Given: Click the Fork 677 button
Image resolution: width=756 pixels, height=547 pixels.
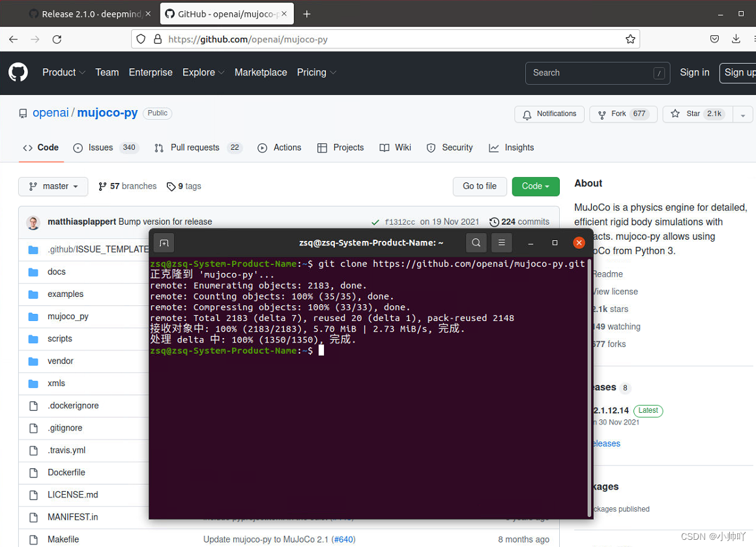Looking at the screenshot, I should click(x=624, y=114).
